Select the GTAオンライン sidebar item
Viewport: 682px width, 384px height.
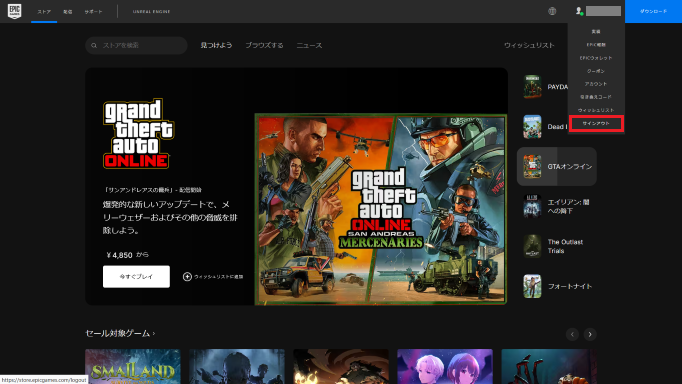click(557, 167)
